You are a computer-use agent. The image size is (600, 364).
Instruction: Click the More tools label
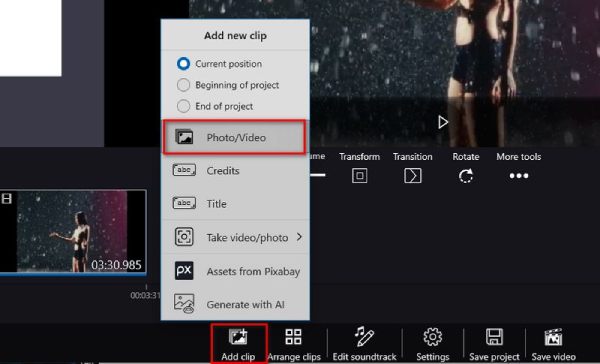[x=519, y=157]
